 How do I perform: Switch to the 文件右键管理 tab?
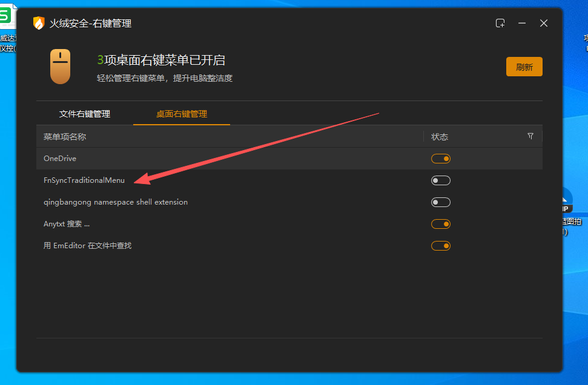coord(85,114)
